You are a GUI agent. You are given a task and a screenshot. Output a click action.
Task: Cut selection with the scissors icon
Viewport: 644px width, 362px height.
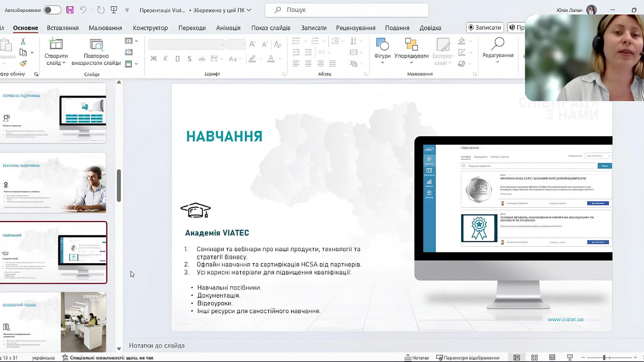pyautogui.click(x=23, y=41)
